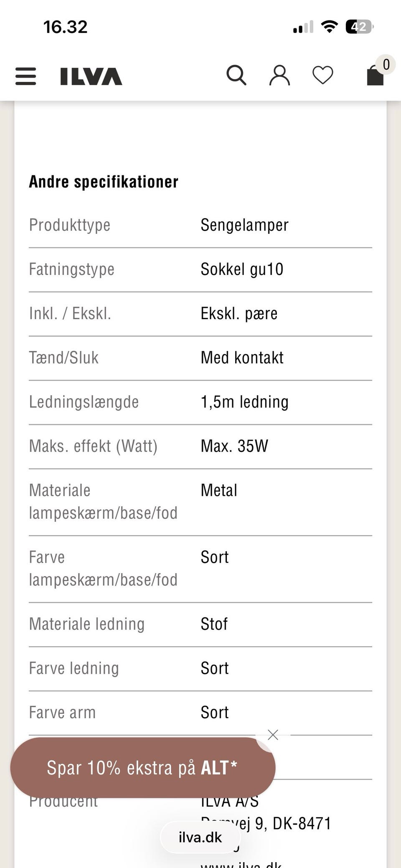Tap the cellular signal bars icon
This screenshot has height=868, width=401.
pyautogui.click(x=303, y=28)
